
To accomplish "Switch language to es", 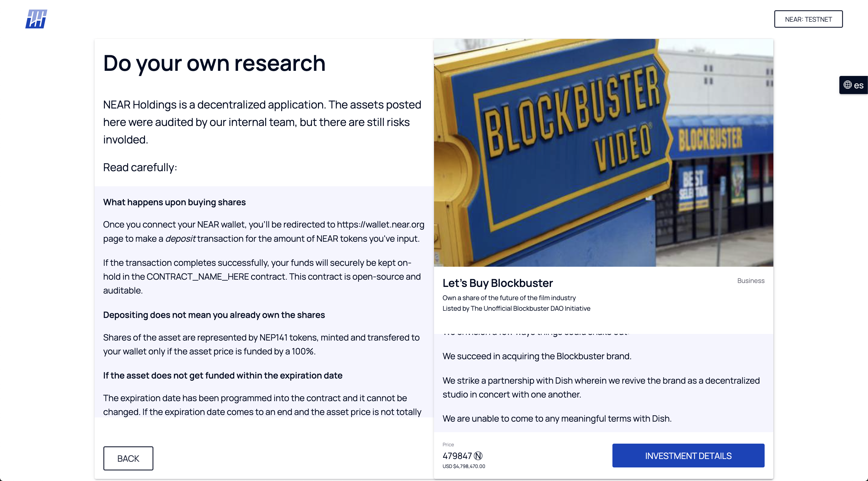I will point(858,85).
